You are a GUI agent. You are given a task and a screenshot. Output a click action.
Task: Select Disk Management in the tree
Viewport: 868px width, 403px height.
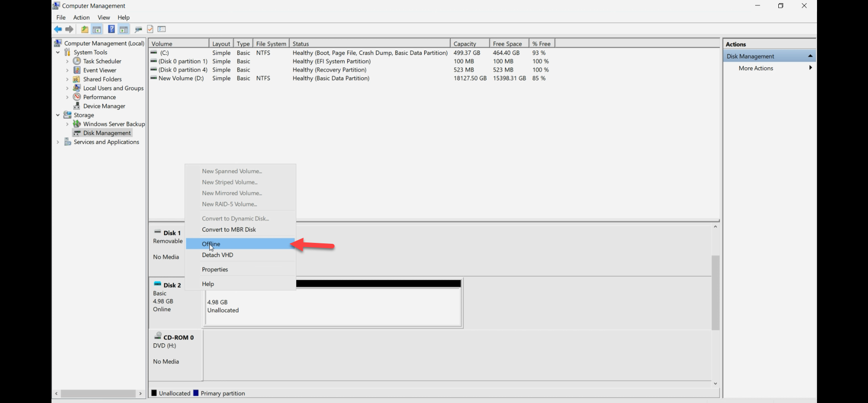click(107, 133)
